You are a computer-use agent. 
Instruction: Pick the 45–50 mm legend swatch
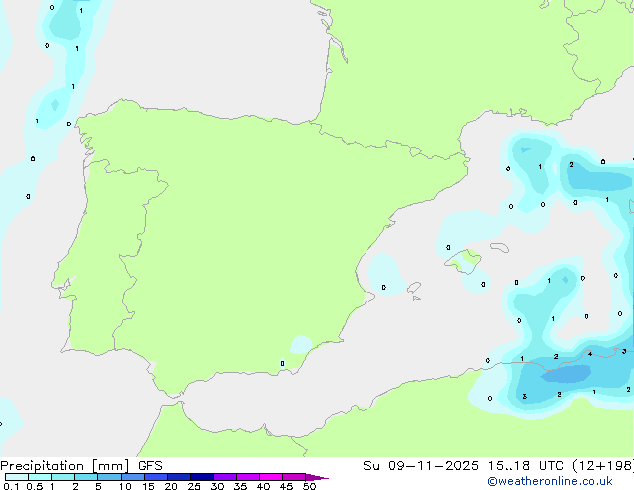[294, 477]
